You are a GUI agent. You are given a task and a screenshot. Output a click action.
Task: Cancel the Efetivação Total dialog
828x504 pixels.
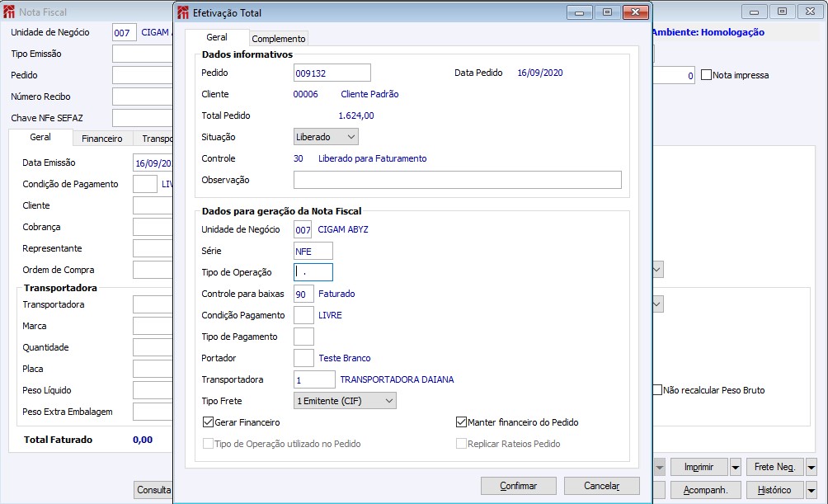pos(601,486)
